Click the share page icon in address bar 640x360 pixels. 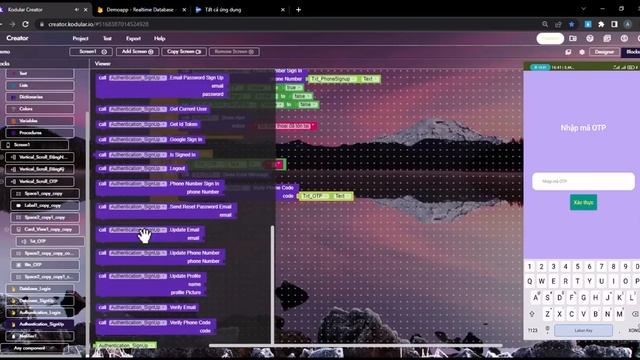(x=558, y=24)
